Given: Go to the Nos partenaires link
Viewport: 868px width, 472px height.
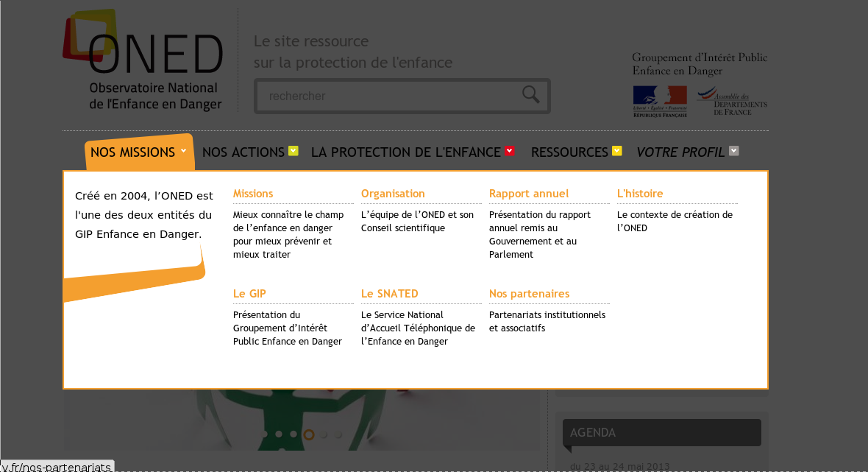Looking at the screenshot, I should (529, 294).
